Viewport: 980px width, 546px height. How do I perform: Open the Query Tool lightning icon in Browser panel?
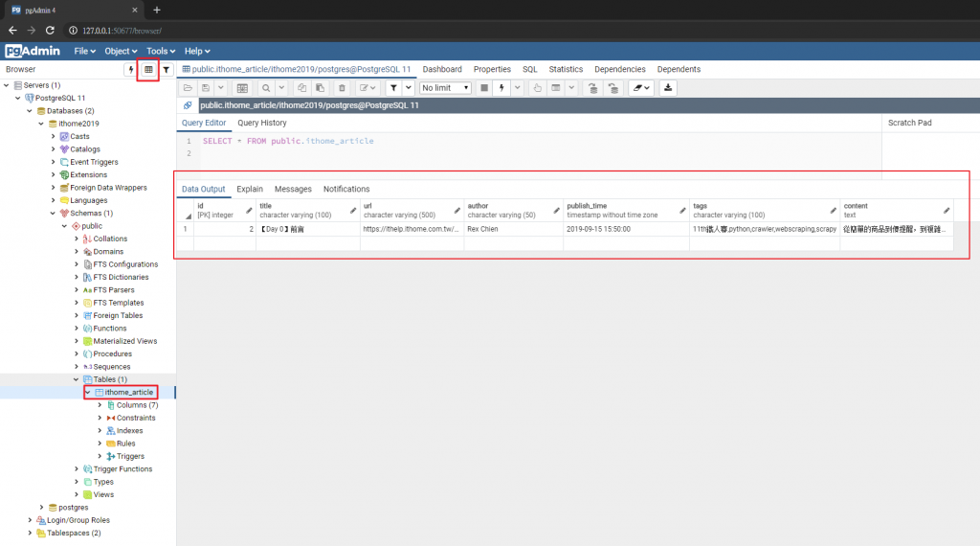point(130,69)
